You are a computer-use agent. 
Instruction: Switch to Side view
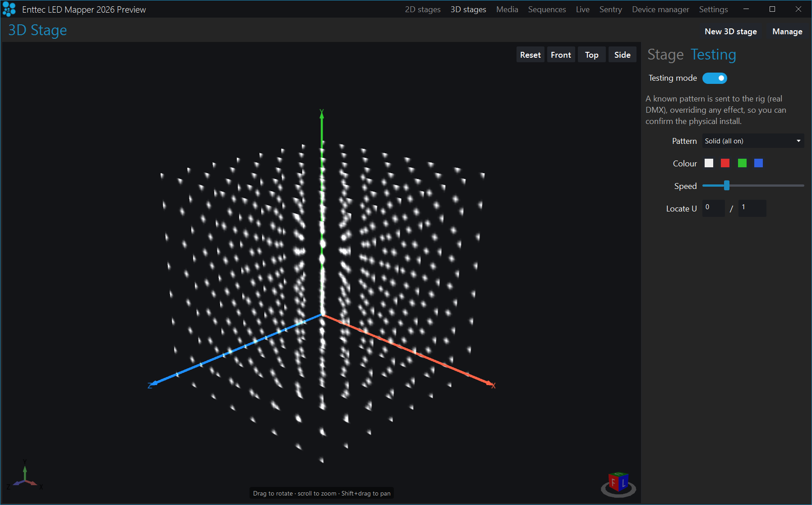point(622,55)
